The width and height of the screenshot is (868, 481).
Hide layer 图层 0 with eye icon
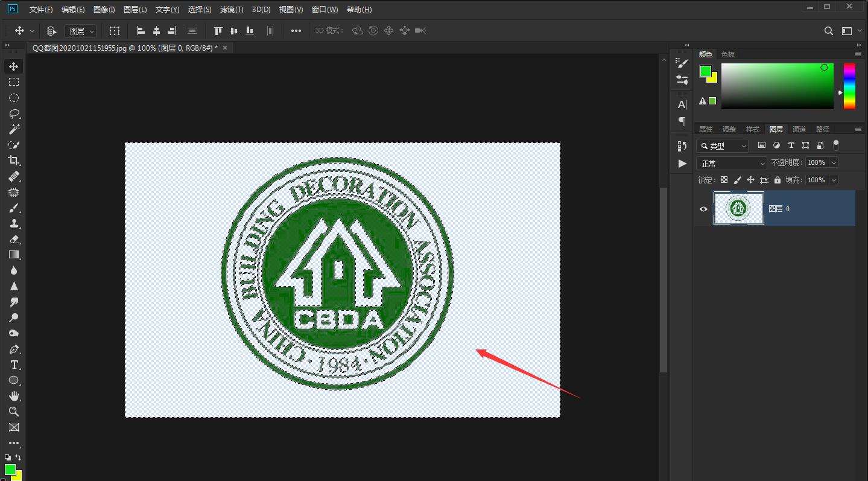(x=703, y=209)
